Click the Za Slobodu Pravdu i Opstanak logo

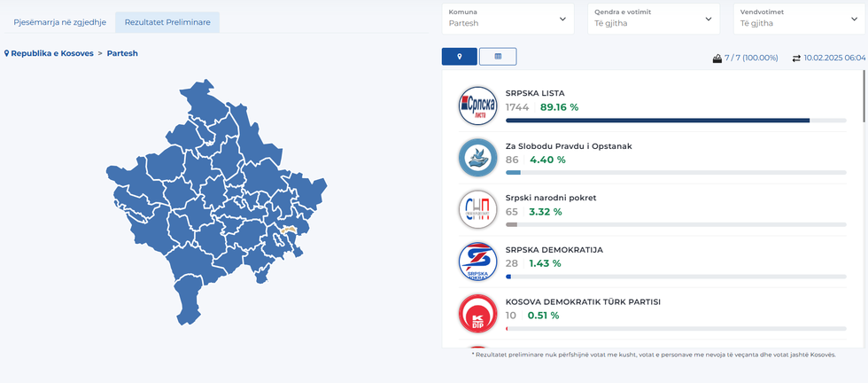(477, 159)
